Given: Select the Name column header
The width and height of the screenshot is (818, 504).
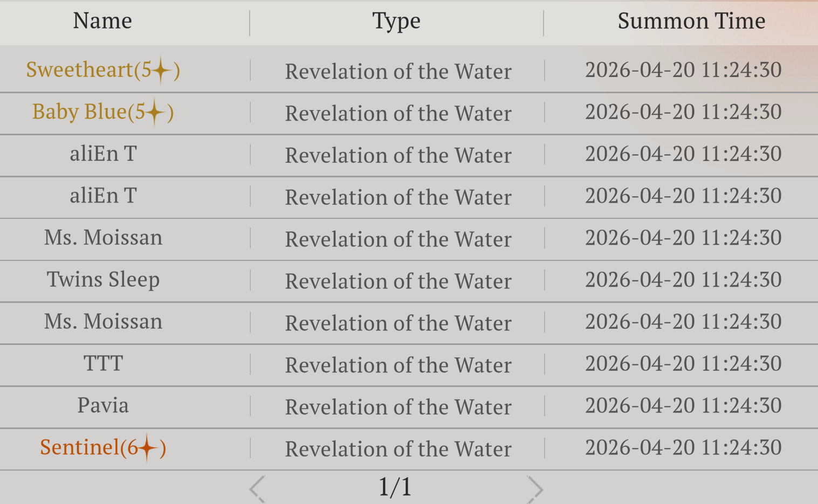Looking at the screenshot, I should click(102, 21).
